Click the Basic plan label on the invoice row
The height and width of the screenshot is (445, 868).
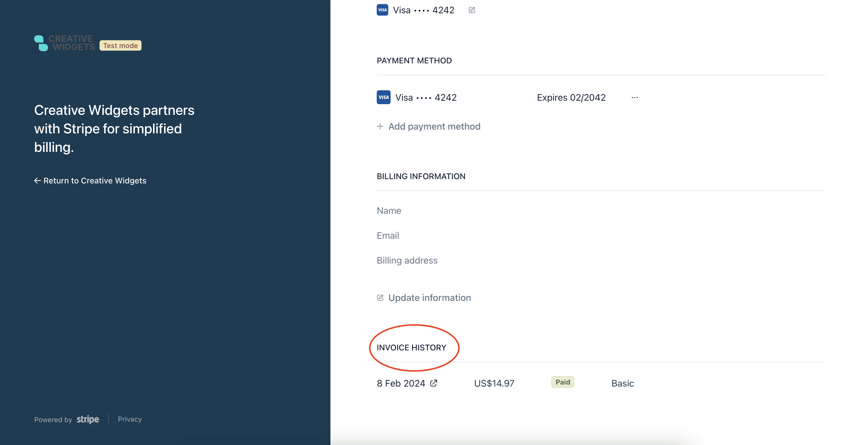click(623, 383)
